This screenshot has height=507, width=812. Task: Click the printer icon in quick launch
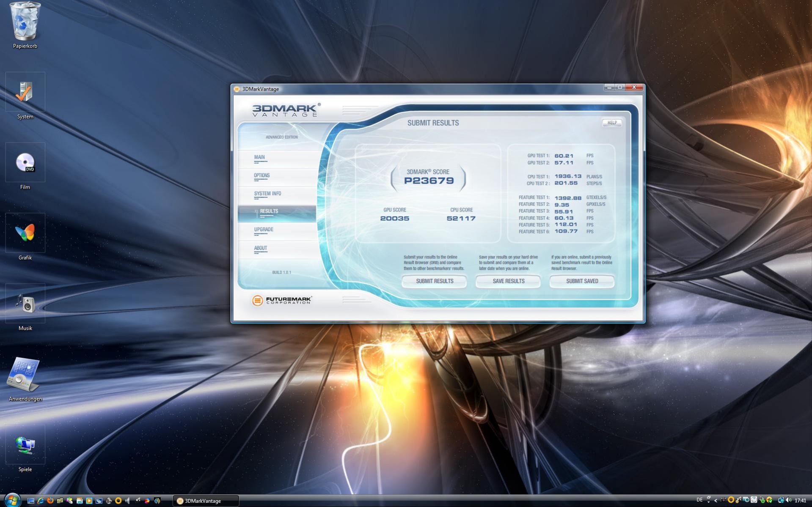(x=79, y=501)
